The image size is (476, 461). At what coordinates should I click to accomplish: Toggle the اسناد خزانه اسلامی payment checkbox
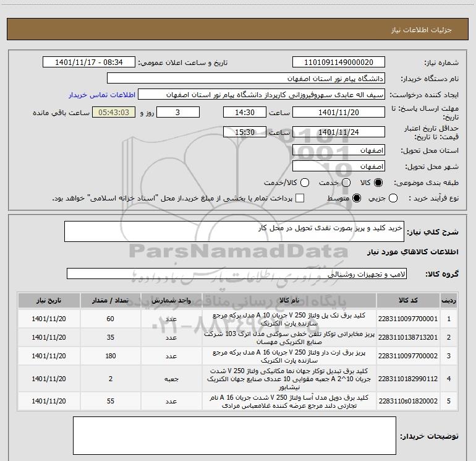click(300, 198)
